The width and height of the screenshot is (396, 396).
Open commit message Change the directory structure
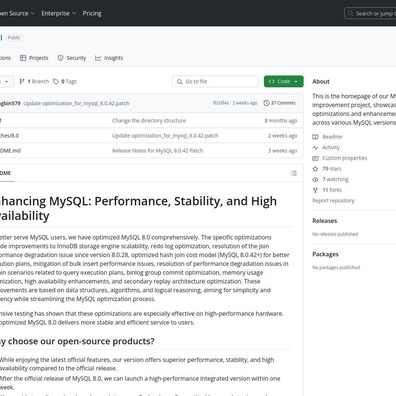click(x=149, y=121)
